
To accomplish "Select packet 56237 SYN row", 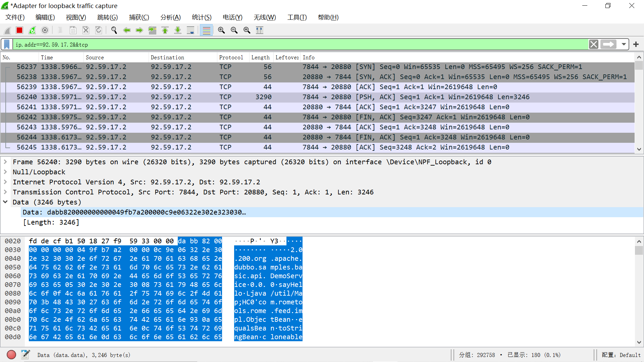I will tap(317, 67).
